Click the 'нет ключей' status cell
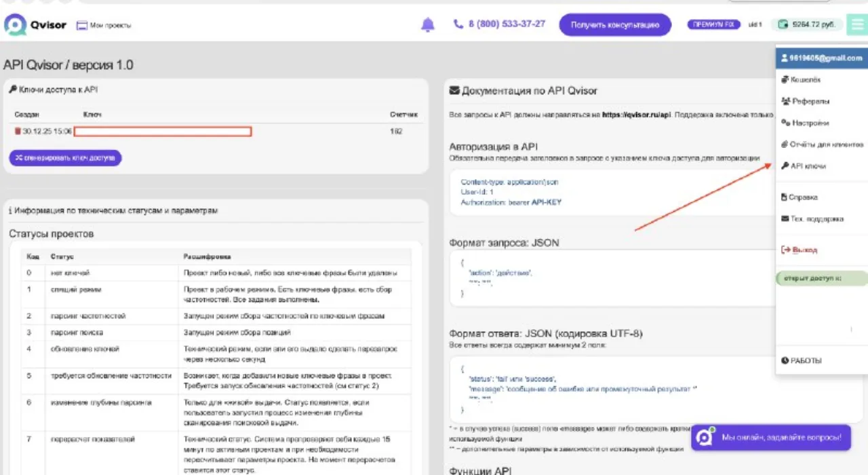 (x=70, y=273)
